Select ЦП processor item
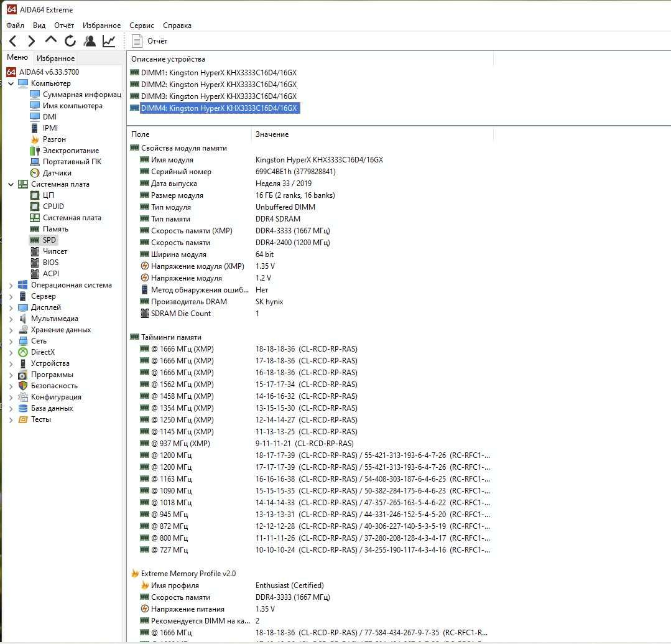Viewport: 671px width, 644px height. pyautogui.click(x=48, y=195)
